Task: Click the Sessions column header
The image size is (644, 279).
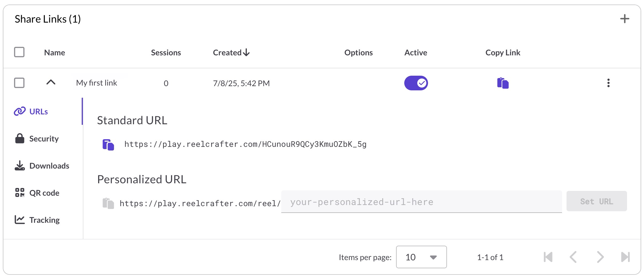Action: coord(166,53)
